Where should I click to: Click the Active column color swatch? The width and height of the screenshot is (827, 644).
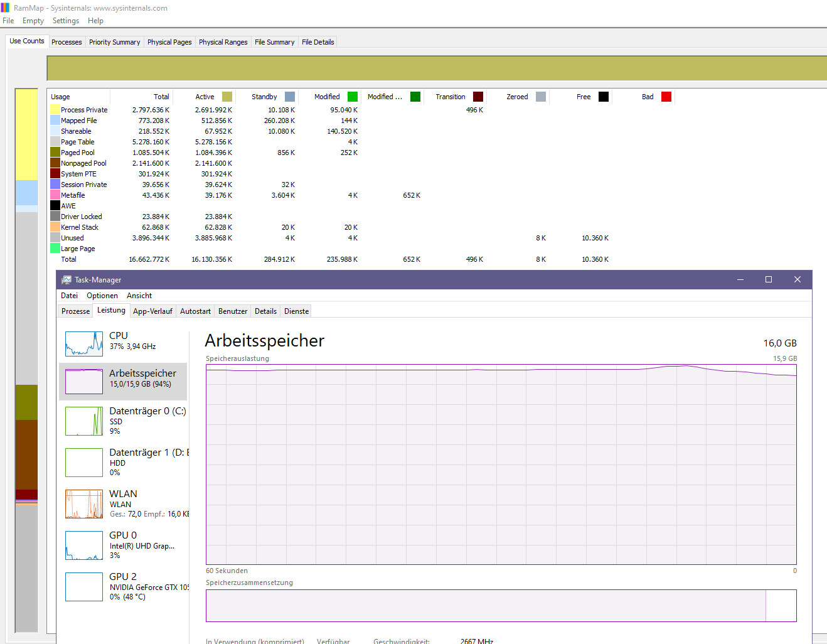227,97
